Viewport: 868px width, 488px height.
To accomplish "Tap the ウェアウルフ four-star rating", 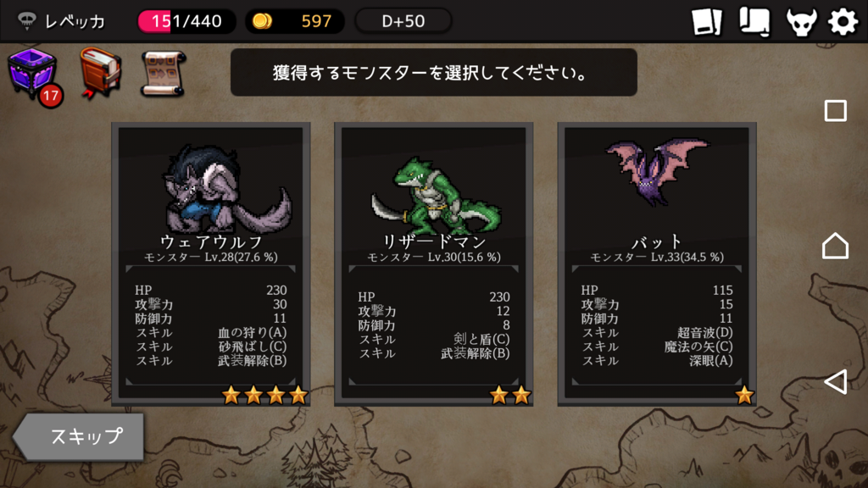I will point(264,395).
